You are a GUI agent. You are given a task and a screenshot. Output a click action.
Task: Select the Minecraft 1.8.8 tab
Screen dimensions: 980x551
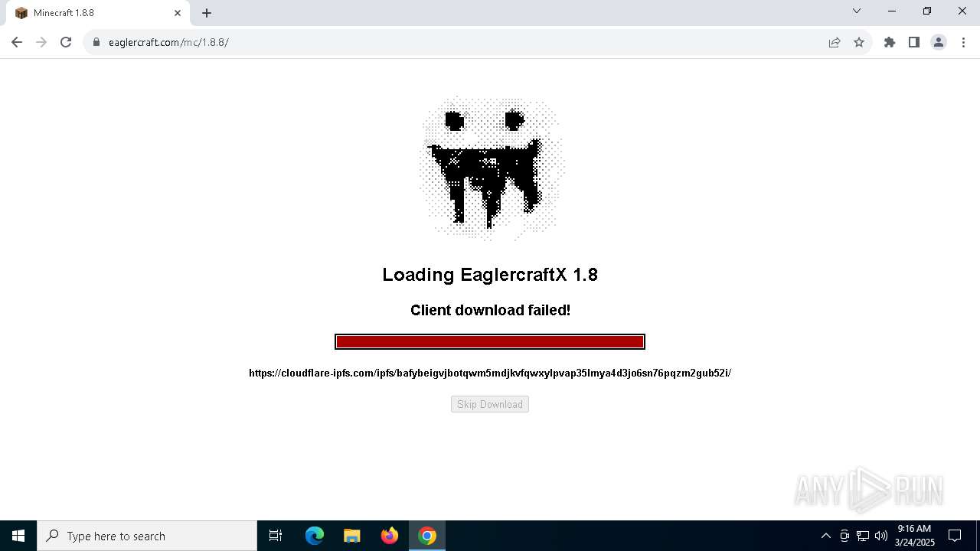click(x=98, y=13)
